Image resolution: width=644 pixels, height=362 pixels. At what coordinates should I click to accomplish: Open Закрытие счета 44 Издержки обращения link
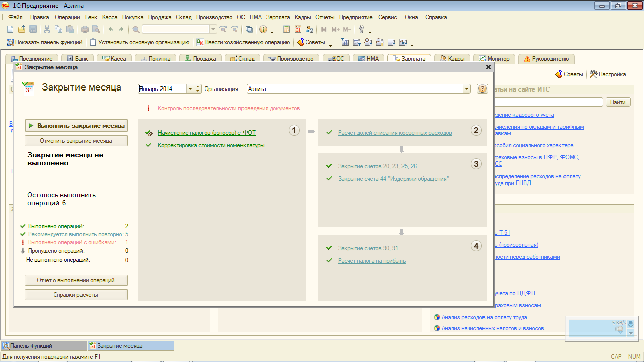pyautogui.click(x=393, y=179)
